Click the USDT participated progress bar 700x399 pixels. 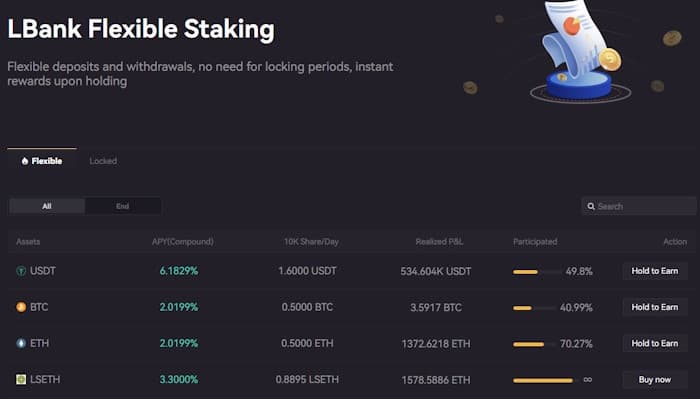click(537, 272)
